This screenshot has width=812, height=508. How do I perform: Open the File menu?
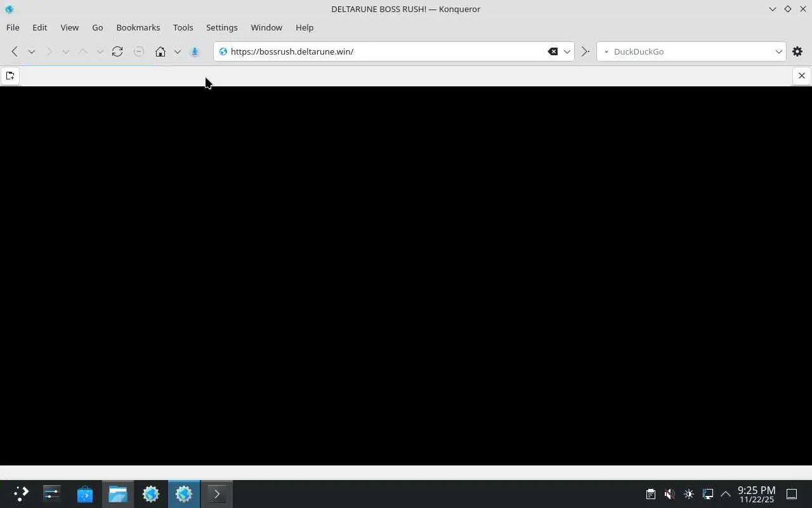(x=13, y=27)
